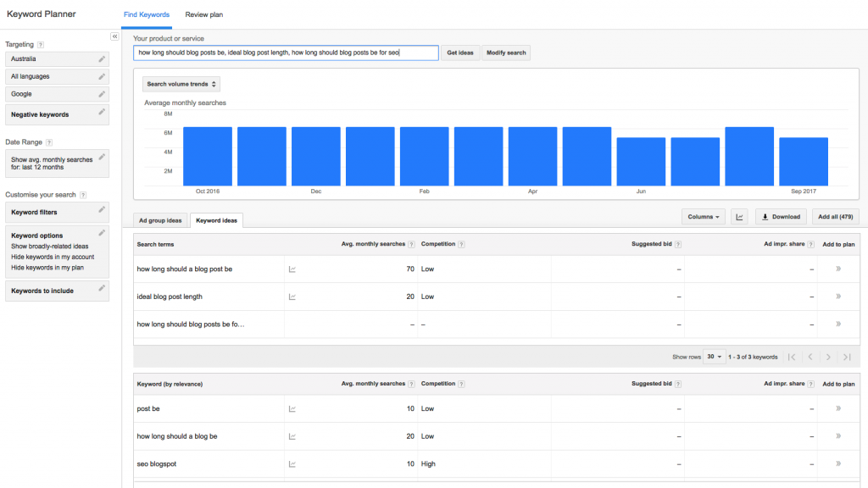868x488 pixels.
Task: Open trend chart icon for 'ideal blog post length'
Action: pyautogui.click(x=292, y=297)
